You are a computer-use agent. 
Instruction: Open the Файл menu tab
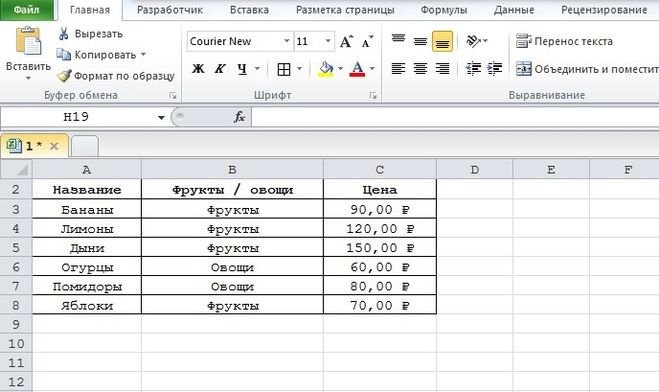(26, 10)
